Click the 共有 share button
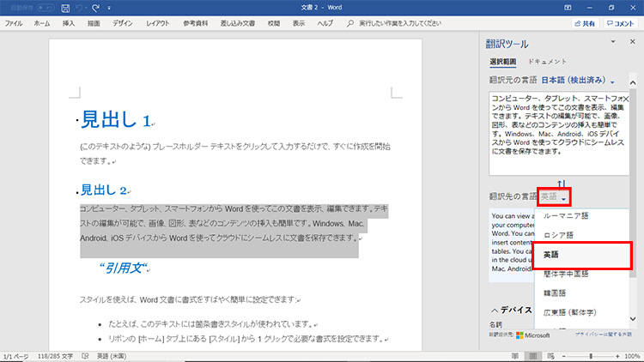Image resolution: width=644 pixels, height=362 pixels. point(582,24)
